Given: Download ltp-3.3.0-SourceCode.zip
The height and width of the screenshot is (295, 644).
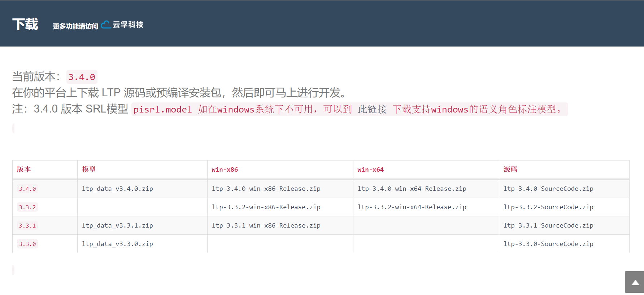Looking at the screenshot, I should coord(548,244).
